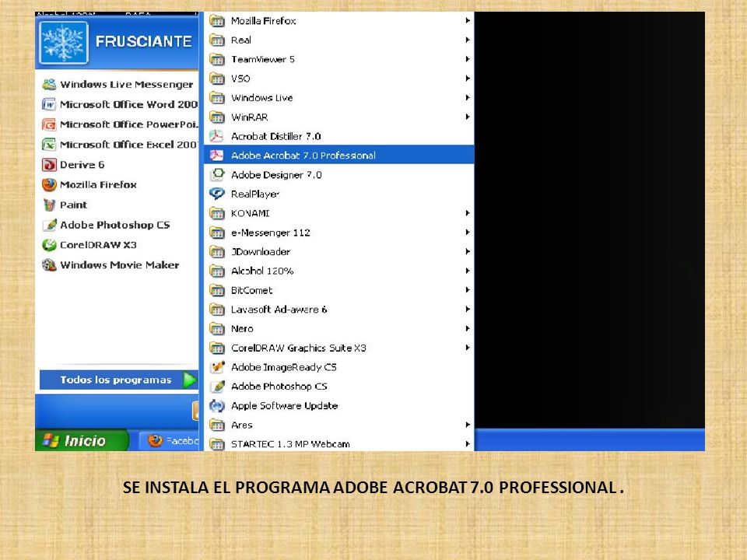Image resolution: width=747 pixels, height=560 pixels.
Task: Expand the Windows Live submenu arrow
Action: pyautogui.click(x=468, y=98)
